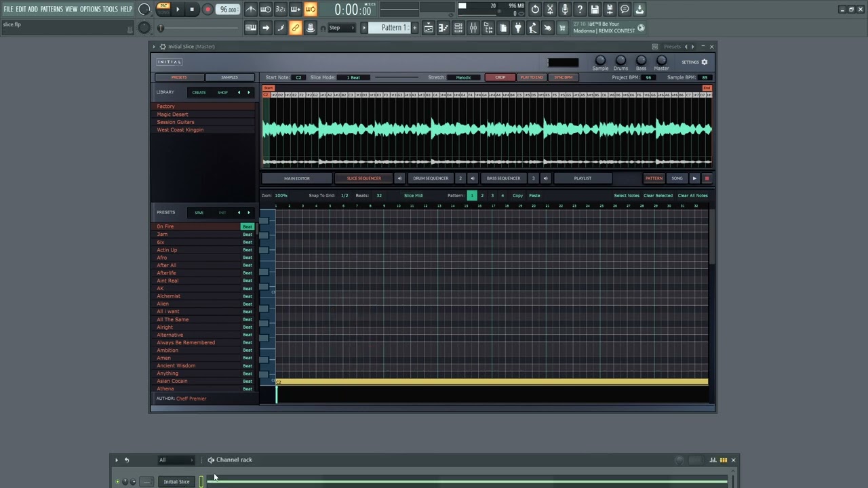
Task: Open the Stretch Melodic dropdown
Action: (464, 77)
